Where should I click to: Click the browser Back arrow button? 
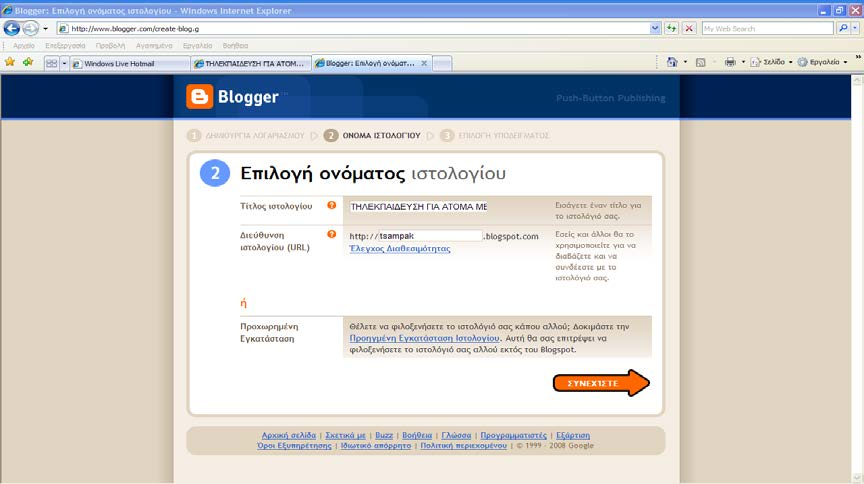12,28
